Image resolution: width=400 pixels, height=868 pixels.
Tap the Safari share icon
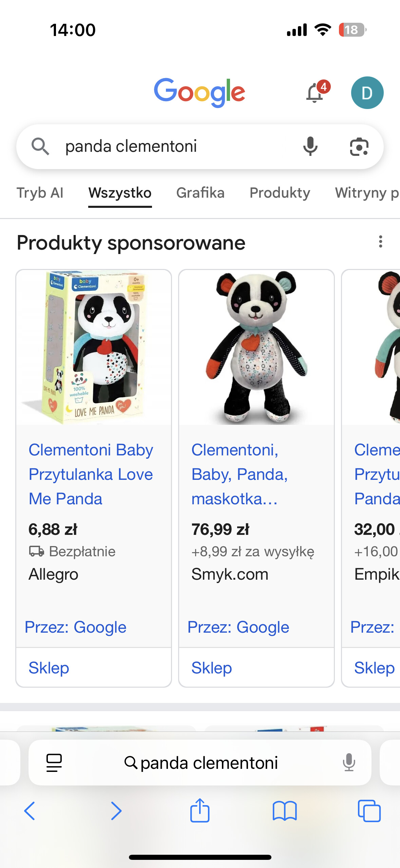point(200,810)
